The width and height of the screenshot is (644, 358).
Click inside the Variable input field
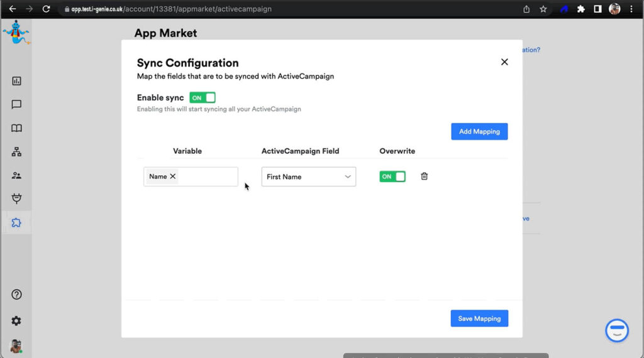tap(208, 176)
